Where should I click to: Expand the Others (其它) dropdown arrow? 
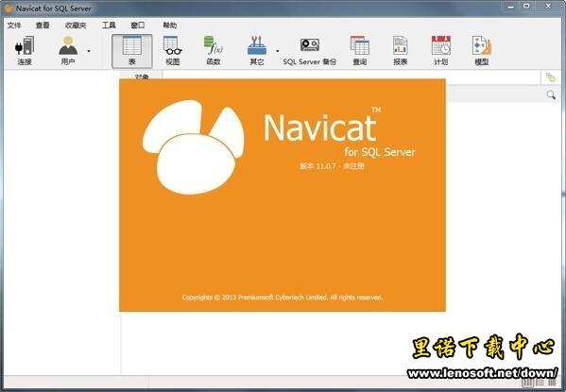[277, 51]
